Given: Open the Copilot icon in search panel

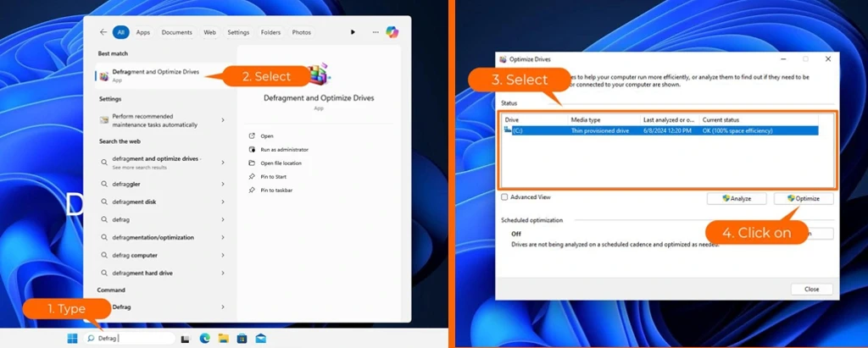Looking at the screenshot, I should coord(392,32).
